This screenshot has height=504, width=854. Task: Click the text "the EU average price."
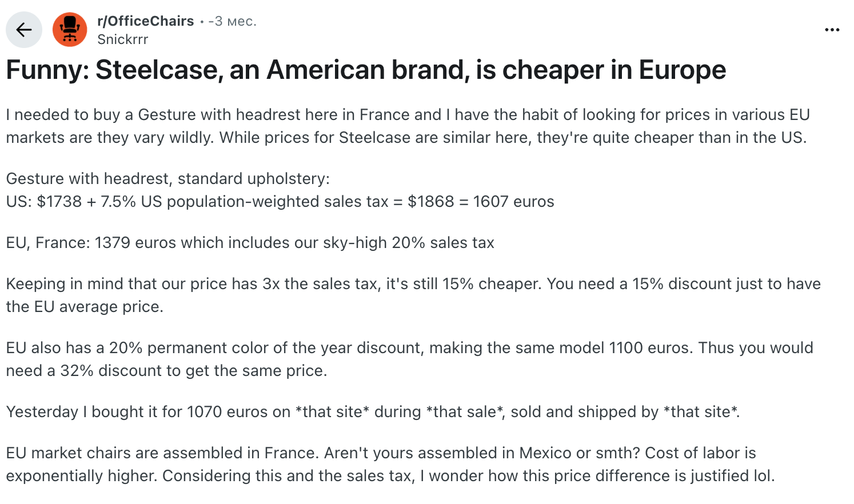click(x=85, y=307)
